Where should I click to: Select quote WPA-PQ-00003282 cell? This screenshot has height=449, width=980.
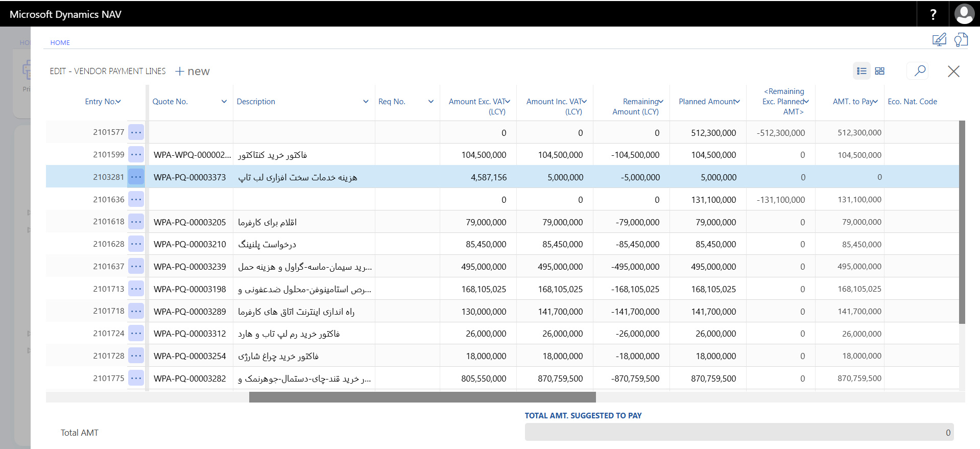(189, 379)
